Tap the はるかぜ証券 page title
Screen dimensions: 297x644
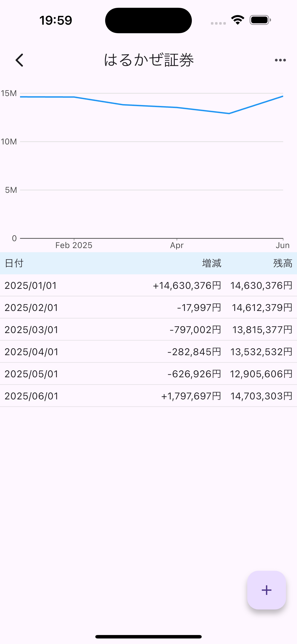[x=149, y=60]
